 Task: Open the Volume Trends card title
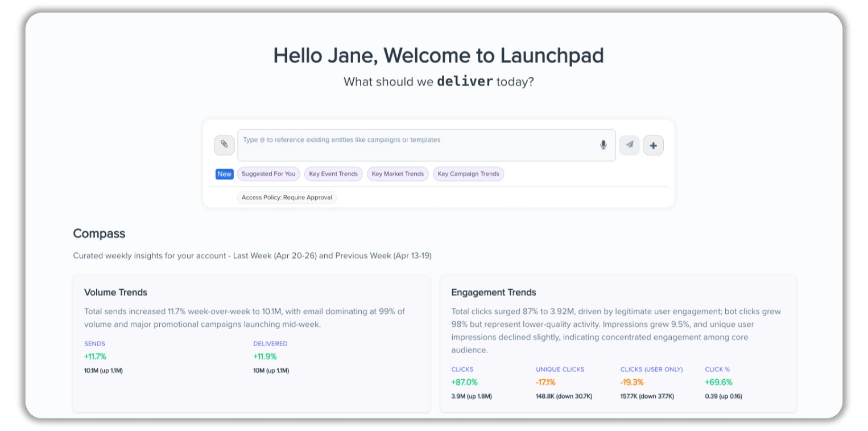(x=115, y=292)
